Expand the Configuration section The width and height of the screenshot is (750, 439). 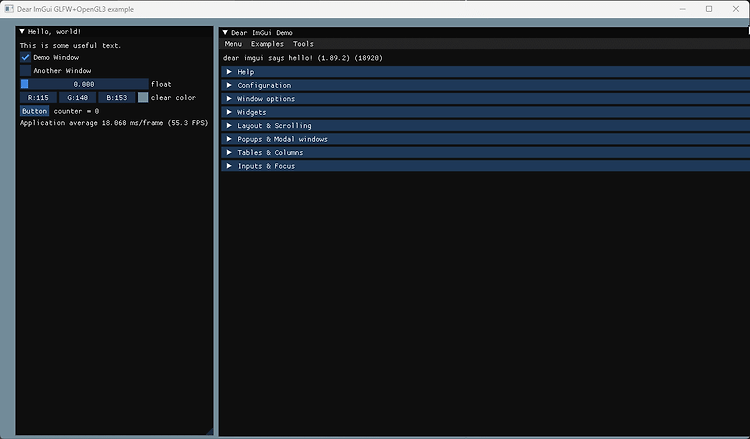[485, 85]
